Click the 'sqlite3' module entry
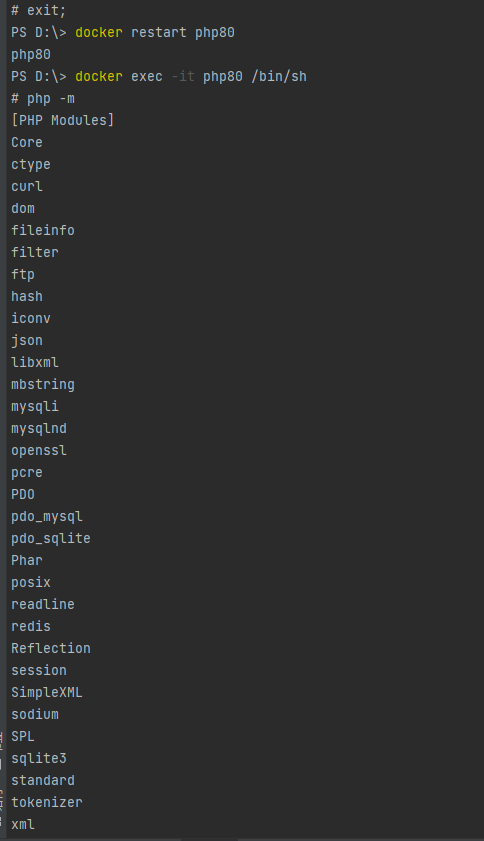This screenshot has height=841, width=484. point(39,758)
